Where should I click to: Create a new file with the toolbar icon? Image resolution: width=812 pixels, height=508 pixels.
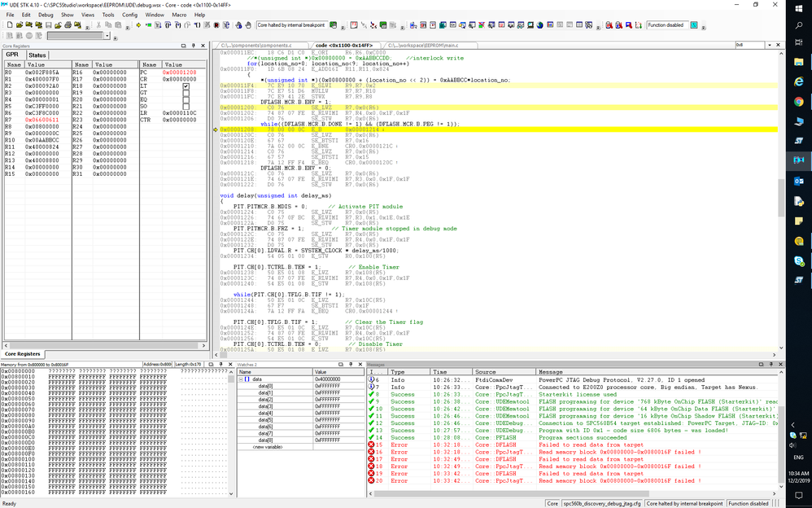[x=10, y=25]
